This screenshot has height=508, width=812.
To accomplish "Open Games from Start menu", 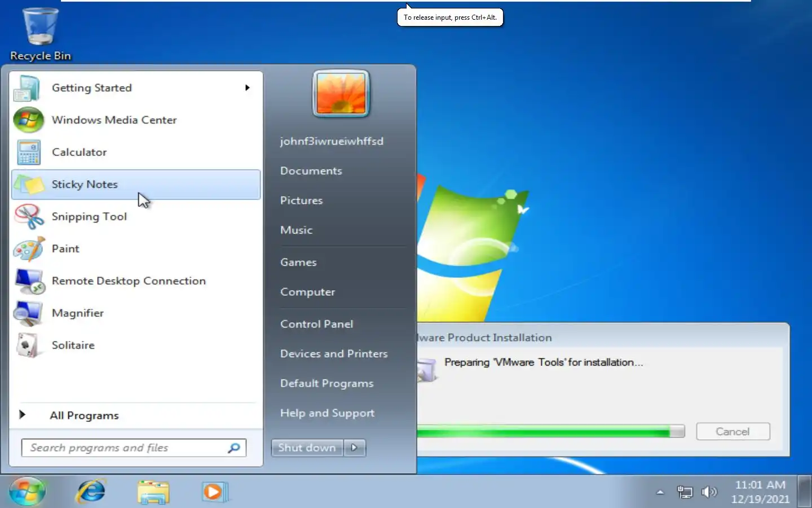I will click(299, 262).
